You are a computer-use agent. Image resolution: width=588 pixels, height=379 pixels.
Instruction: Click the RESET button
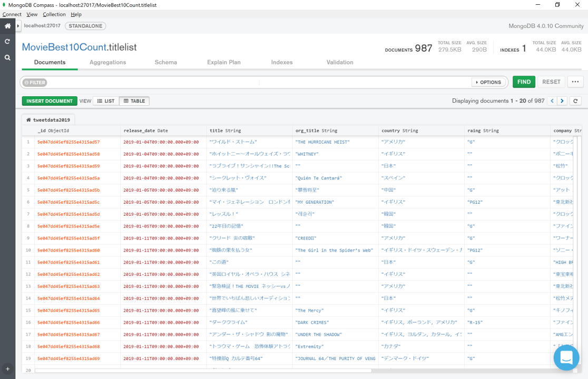click(x=551, y=82)
